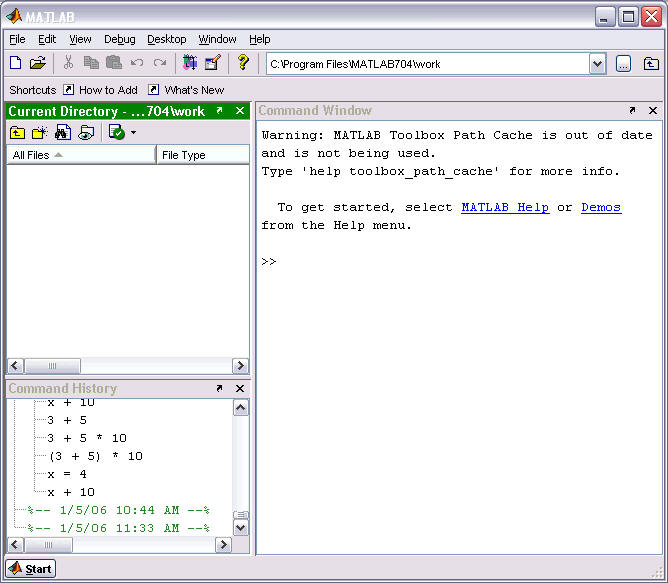The width and height of the screenshot is (668, 583).
Task: Select '(3 + 5) * 10' in Command History
Action: pyautogui.click(x=95, y=456)
